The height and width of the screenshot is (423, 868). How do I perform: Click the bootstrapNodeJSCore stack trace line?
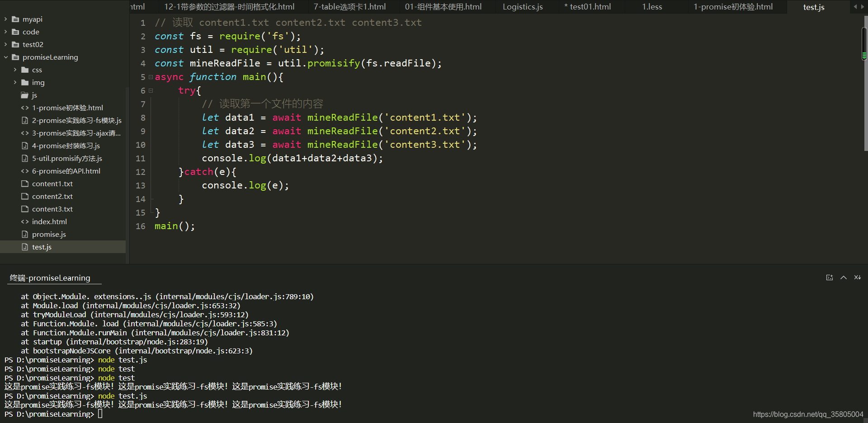click(x=137, y=351)
